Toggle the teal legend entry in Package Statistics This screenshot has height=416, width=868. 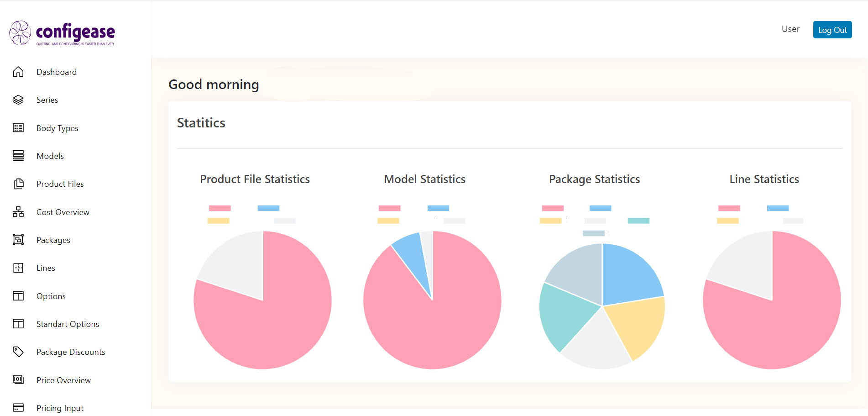(x=639, y=221)
